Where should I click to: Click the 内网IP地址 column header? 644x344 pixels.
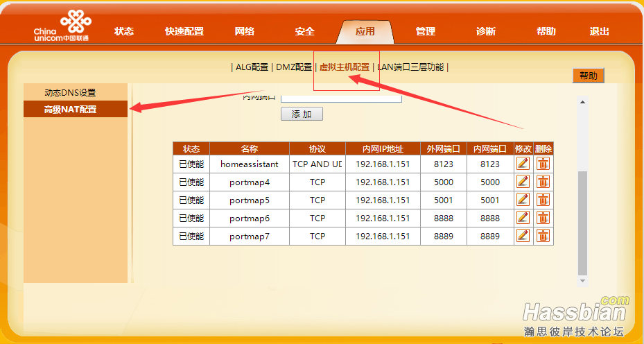(383, 149)
